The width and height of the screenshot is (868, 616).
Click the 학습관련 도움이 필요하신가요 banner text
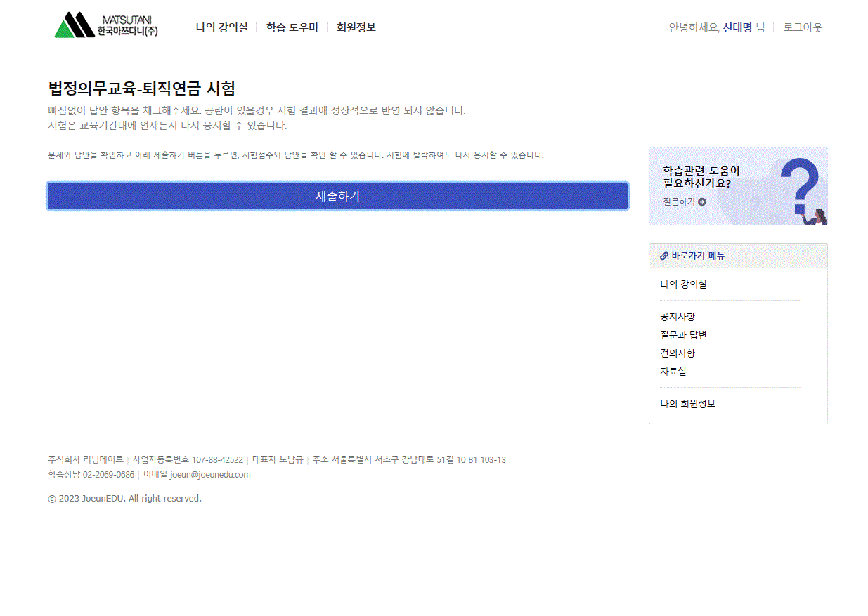coord(701,177)
